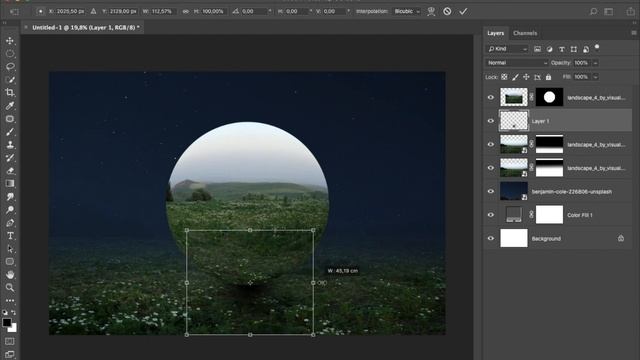Lock transparent pixels
The width and height of the screenshot is (640, 360).
pyautogui.click(x=504, y=77)
